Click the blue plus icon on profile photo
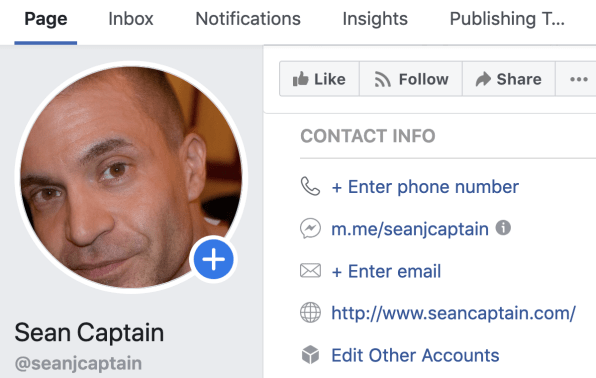The height and width of the screenshot is (378, 596). coord(214,259)
